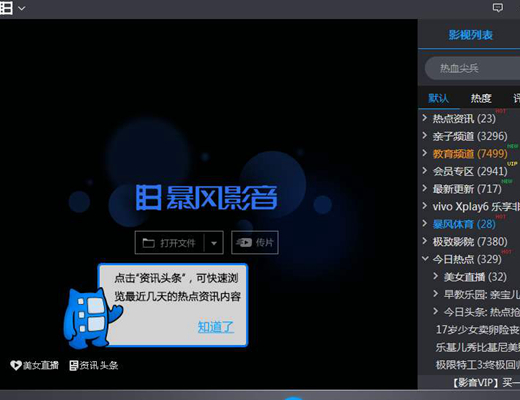This screenshot has height=400, width=520.
Task: Open the feedback message icon
Action: click(x=498, y=8)
